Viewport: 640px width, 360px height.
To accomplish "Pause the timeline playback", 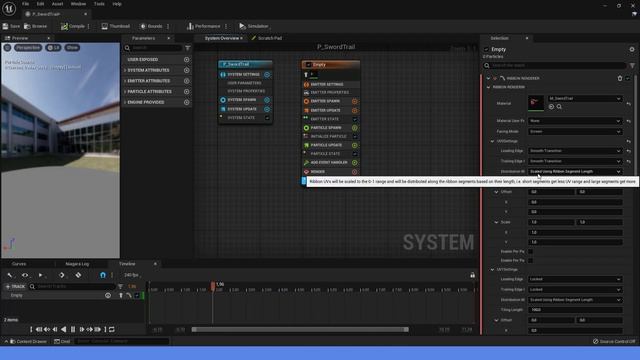I will pos(73,329).
